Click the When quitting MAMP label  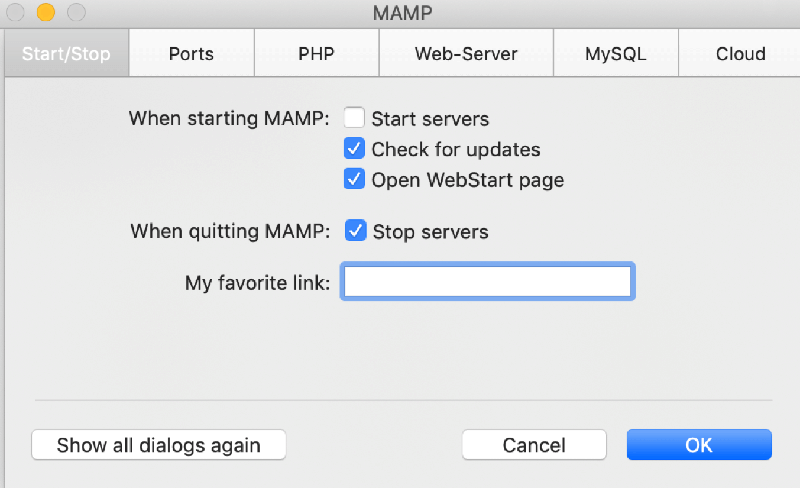pos(230,231)
